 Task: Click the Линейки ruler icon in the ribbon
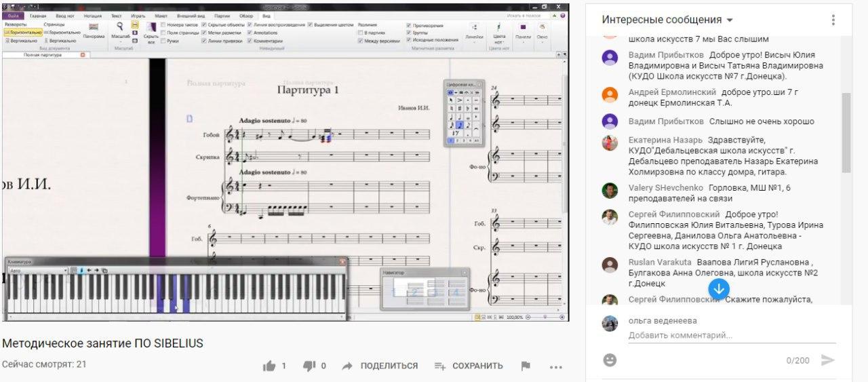474,27
